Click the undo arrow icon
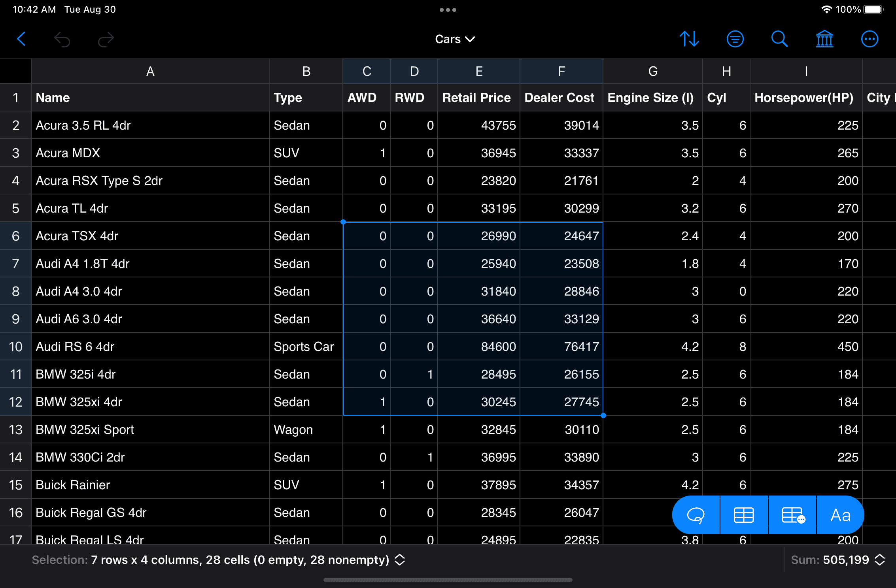896x588 pixels. click(62, 39)
